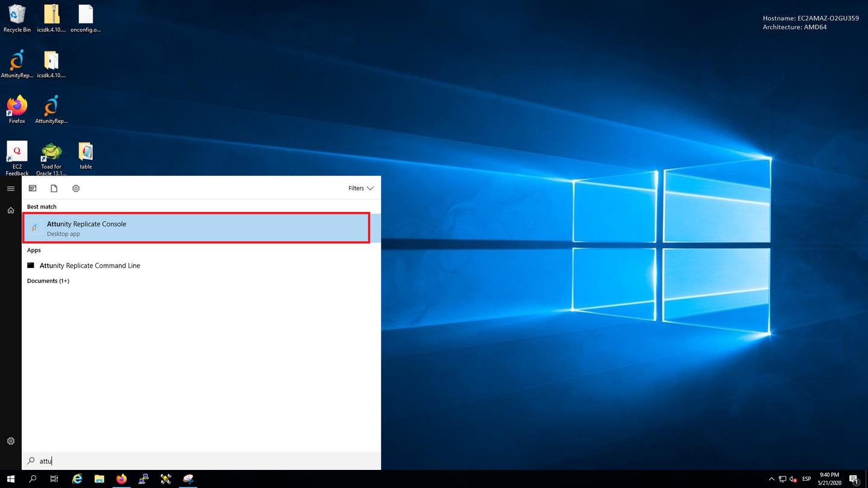Select the Firefox desktop shortcut
The image size is (868, 488).
click(17, 110)
